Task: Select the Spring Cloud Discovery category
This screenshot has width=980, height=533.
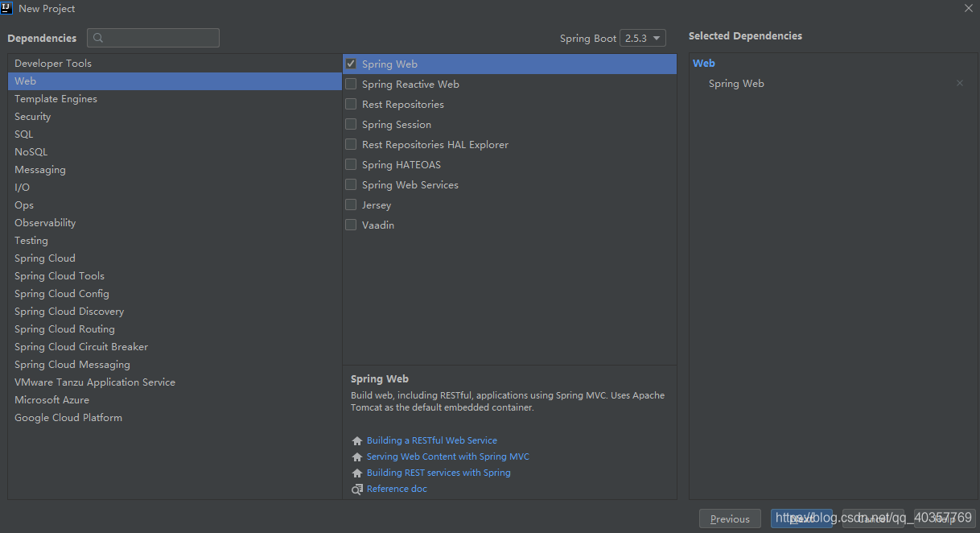Action: pos(175,312)
